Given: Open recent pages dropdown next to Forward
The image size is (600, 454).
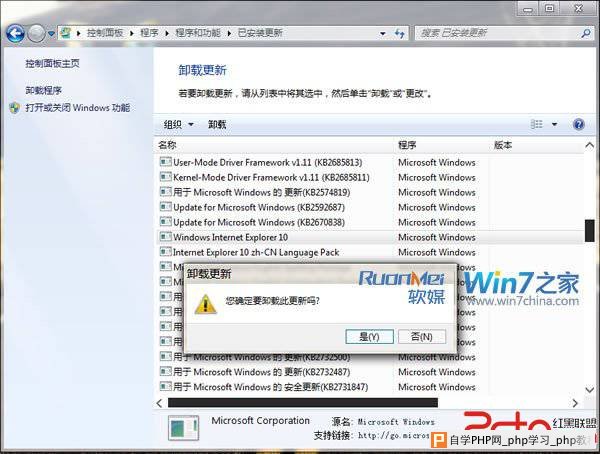Looking at the screenshot, I should pyautogui.click(x=51, y=34).
